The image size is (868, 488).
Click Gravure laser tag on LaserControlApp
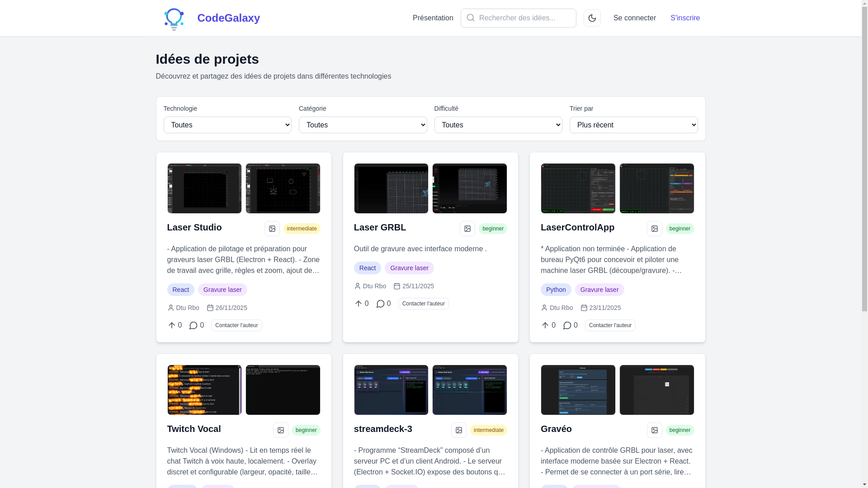pyautogui.click(x=599, y=290)
